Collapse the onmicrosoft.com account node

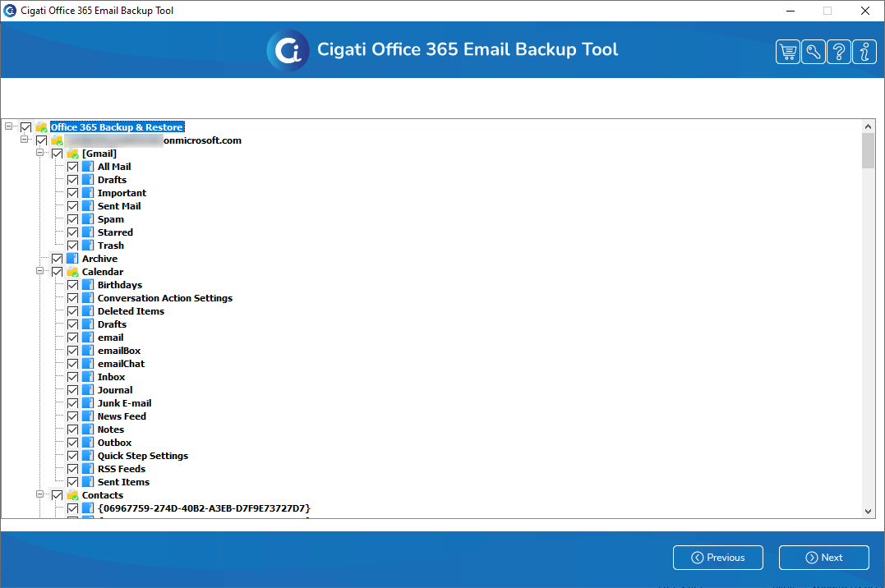point(25,139)
